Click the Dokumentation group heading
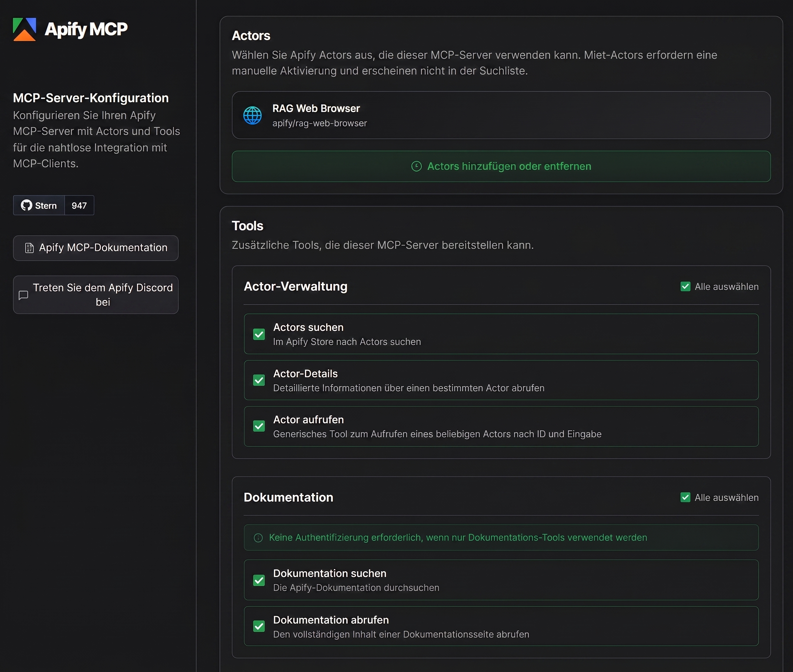The image size is (793, 672). click(288, 498)
